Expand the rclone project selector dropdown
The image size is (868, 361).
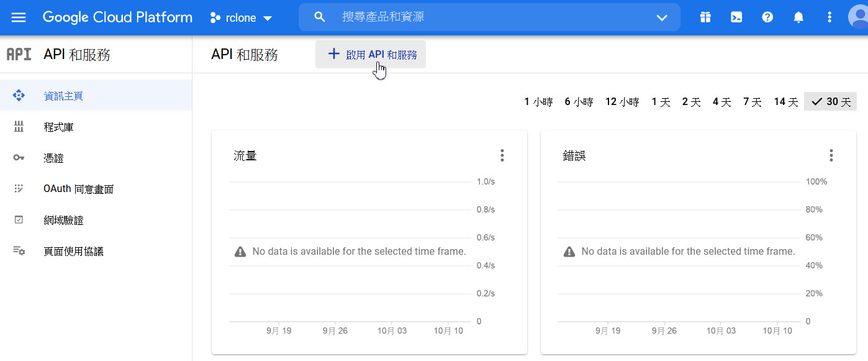[242, 18]
